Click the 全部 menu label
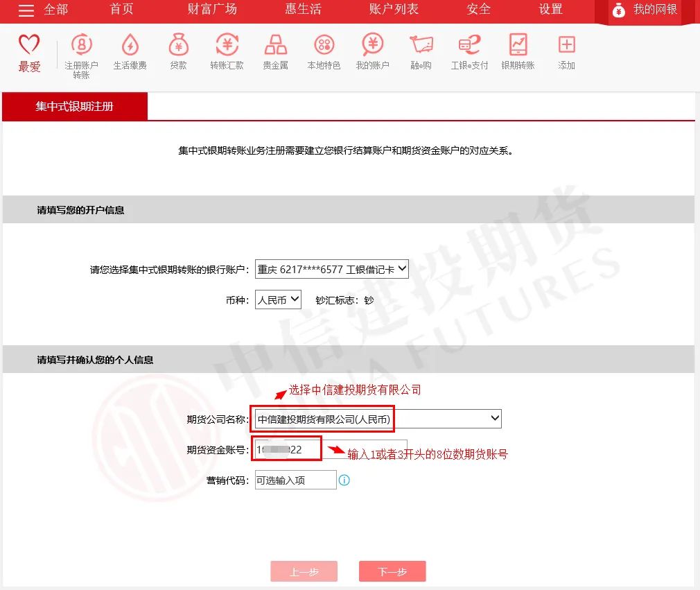 56,10
